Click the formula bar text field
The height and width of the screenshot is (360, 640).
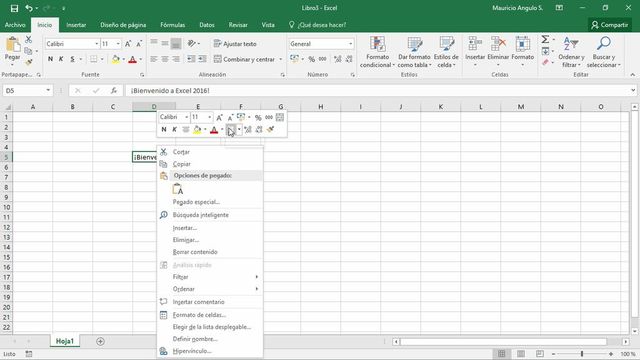coord(378,91)
